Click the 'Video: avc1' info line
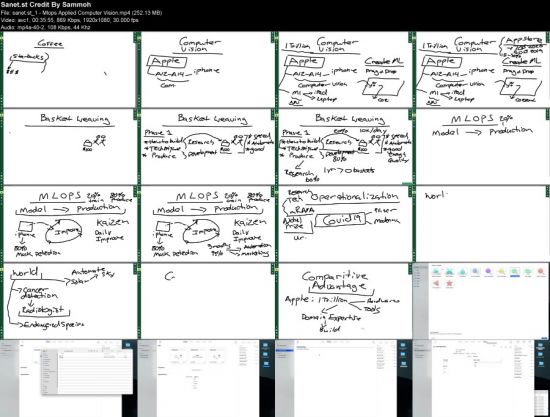This screenshot has height=417, width=550. [69, 20]
